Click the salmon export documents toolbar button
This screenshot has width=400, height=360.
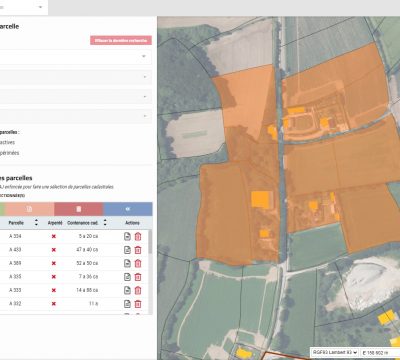[29, 209]
